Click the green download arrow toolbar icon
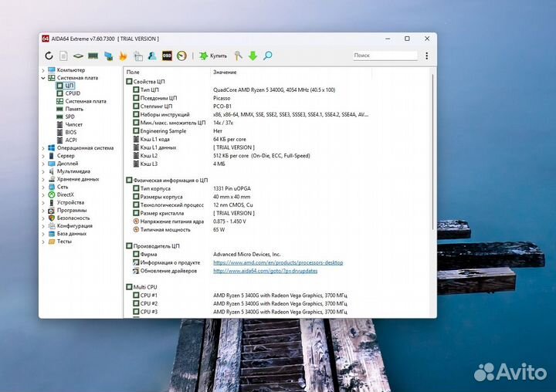Viewport: 556px width, 392px height. point(253,56)
